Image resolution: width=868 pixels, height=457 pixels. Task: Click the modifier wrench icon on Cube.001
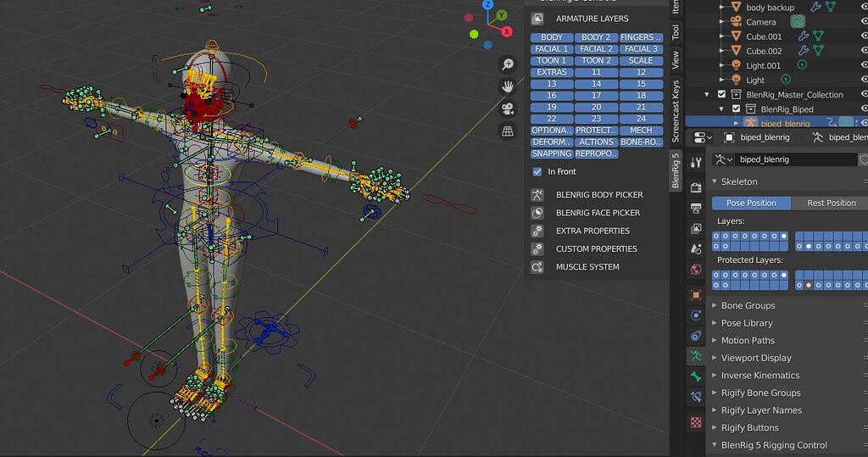(804, 36)
